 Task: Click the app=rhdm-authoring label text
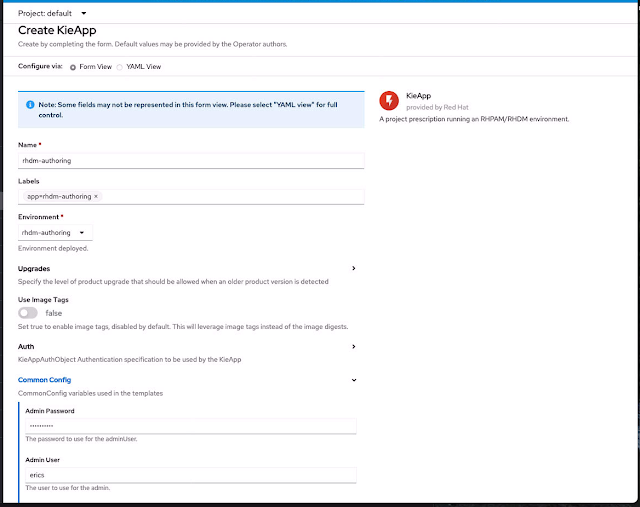pos(59,196)
